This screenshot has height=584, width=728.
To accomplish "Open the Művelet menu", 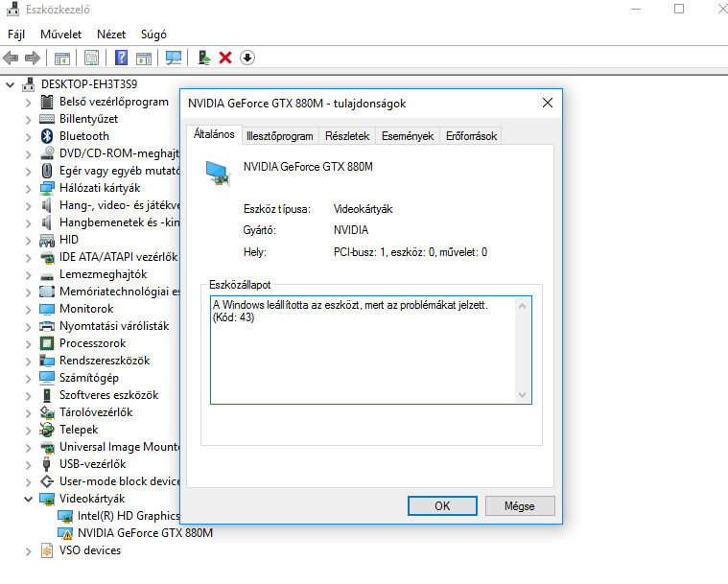I will tap(60, 35).
